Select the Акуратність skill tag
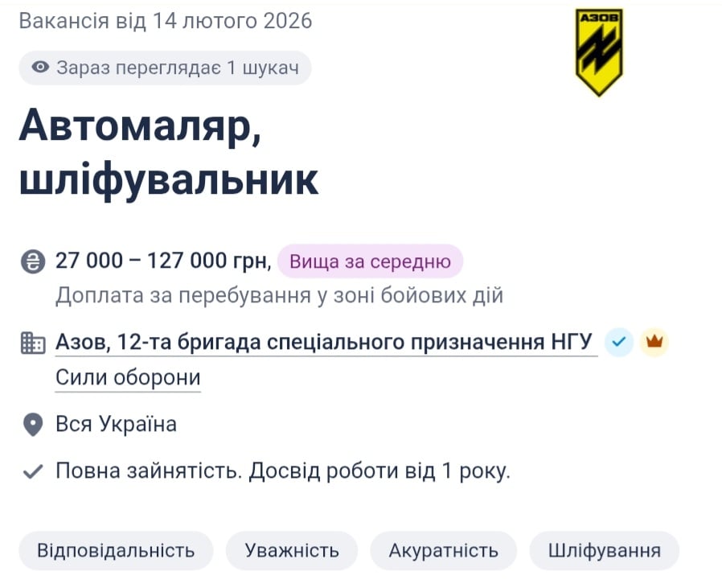The image size is (722, 588). click(x=445, y=550)
